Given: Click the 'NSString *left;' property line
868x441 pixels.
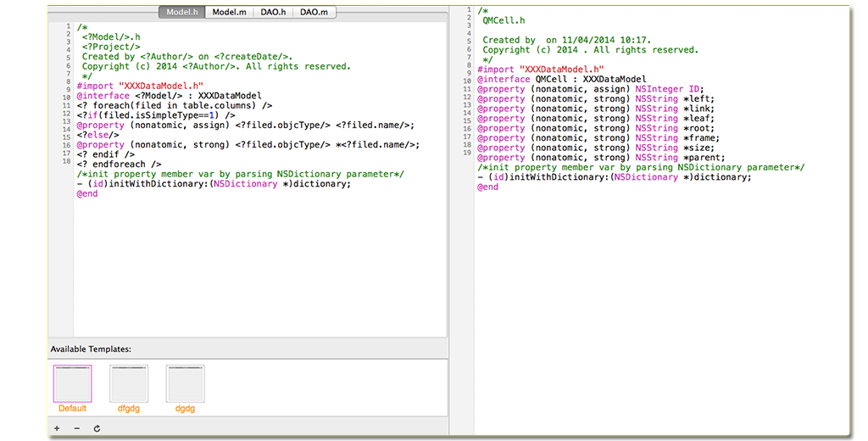Looking at the screenshot, I should click(x=596, y=98).
